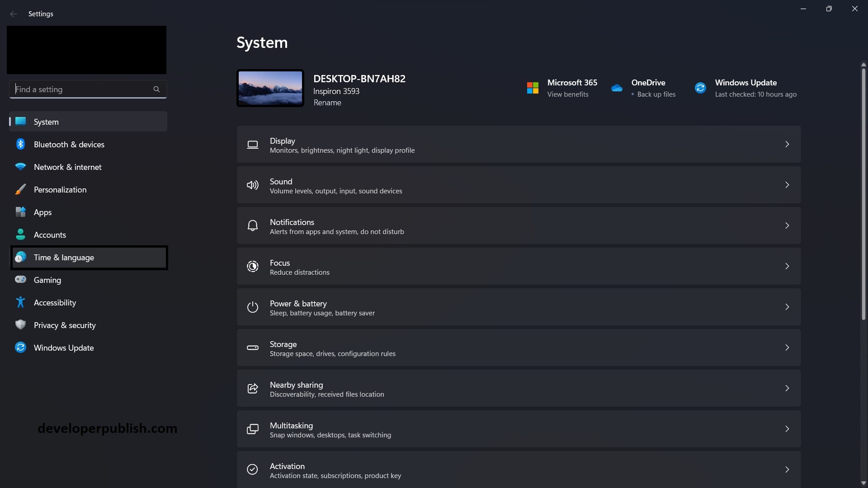Click the back arrow beside Settings
Image resolution: width=868 pixels, height=488 pixels.
(14, 14)
